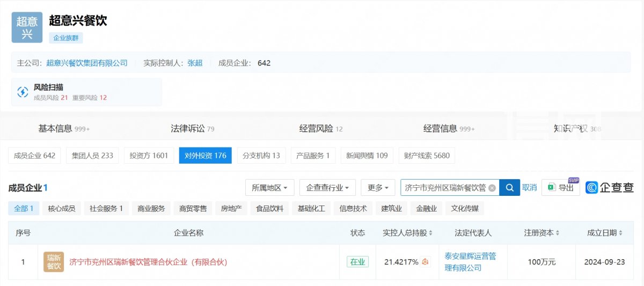Switch to the 基本信息 tab

click(64, 129)
